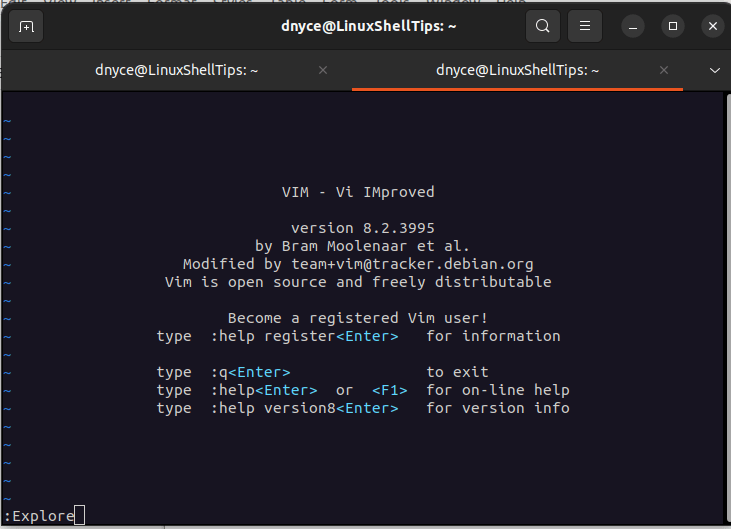Minimize the terminal window
Screen dimensions: 731x529
pos(633,27)
